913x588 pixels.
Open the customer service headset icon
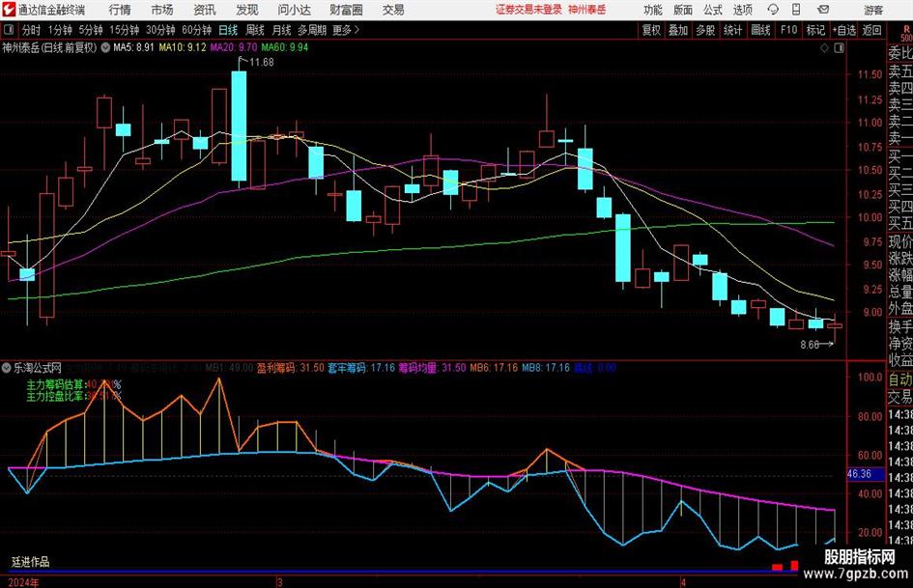coord(773,10)
